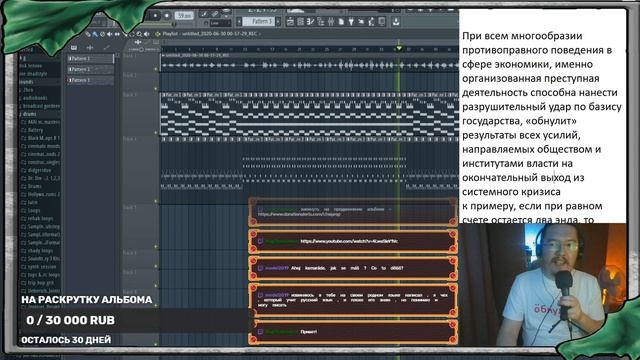Select the Mute tool in Playlist toolbar
Viewport: 640px width, 360px height.
pos(109,34)
